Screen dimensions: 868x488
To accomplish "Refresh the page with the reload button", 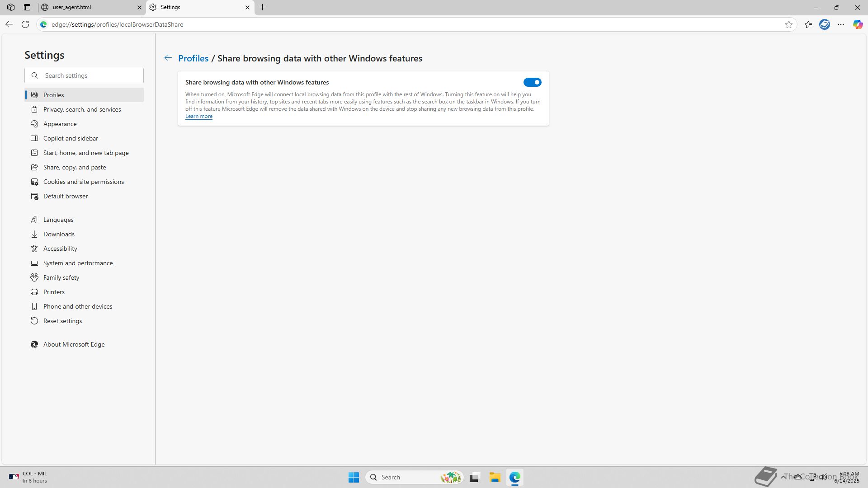I will (x=25, y=24).
